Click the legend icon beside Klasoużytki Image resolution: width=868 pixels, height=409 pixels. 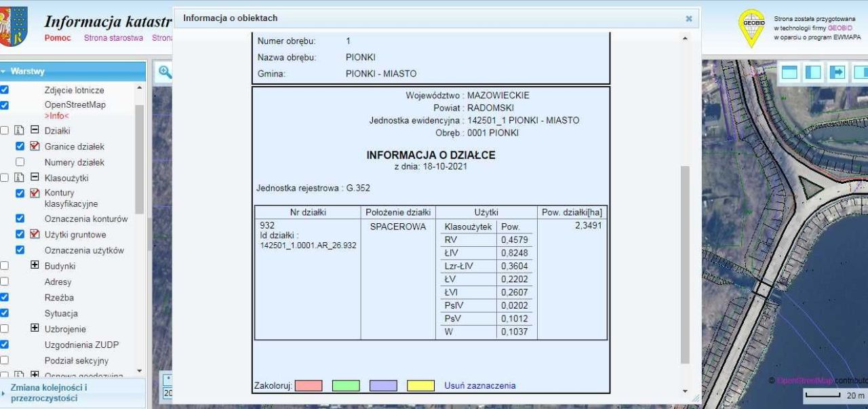pyautogui.click(x=20, y=178)
